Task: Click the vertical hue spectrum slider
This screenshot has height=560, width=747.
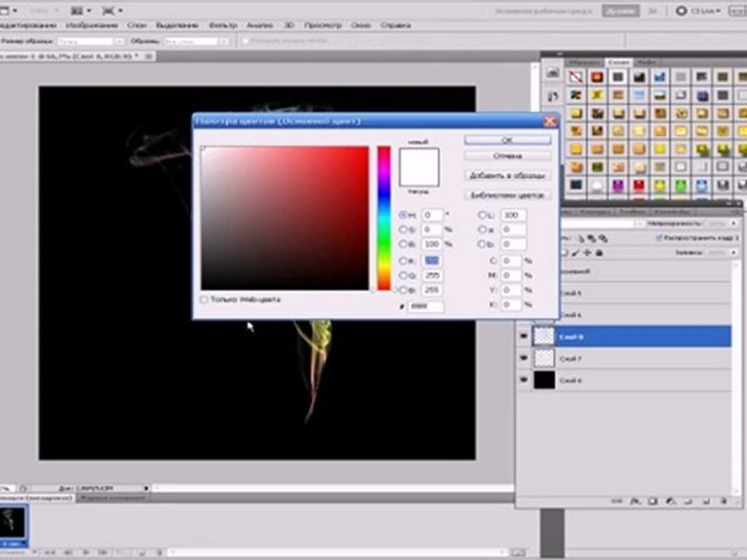Action: tap(384, 218)
